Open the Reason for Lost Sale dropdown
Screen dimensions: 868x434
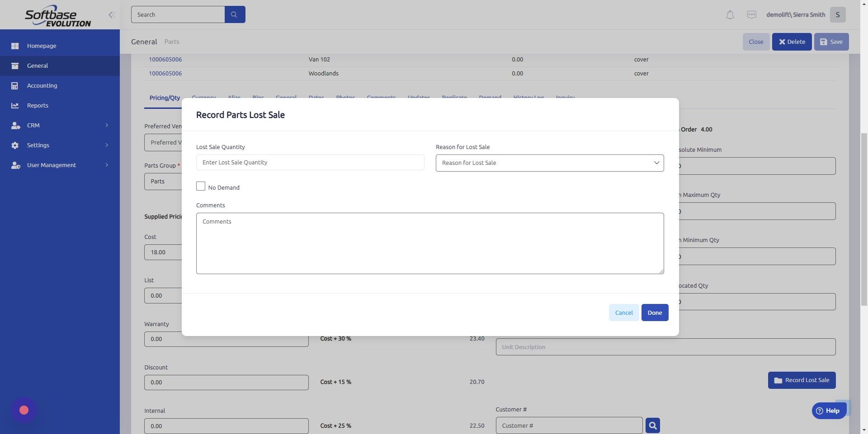[549, 163]
